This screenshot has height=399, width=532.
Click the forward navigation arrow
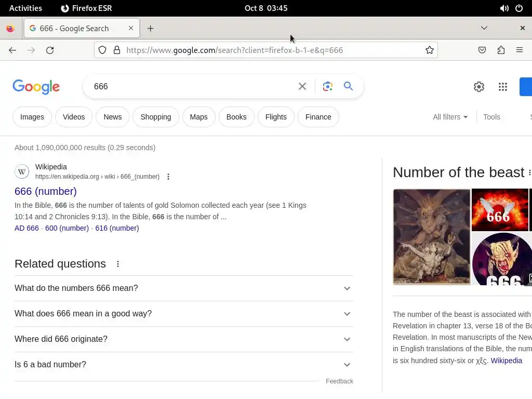(x=31, y=50)
